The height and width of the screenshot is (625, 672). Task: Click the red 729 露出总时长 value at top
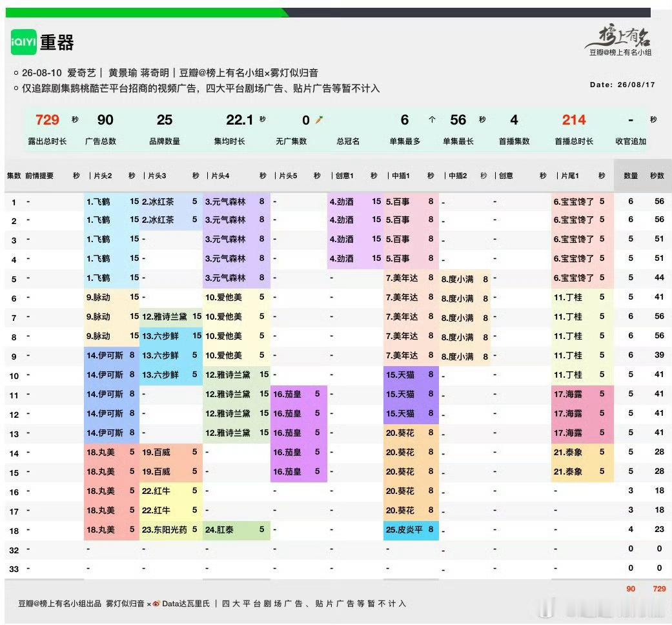(x=47, y=120)
